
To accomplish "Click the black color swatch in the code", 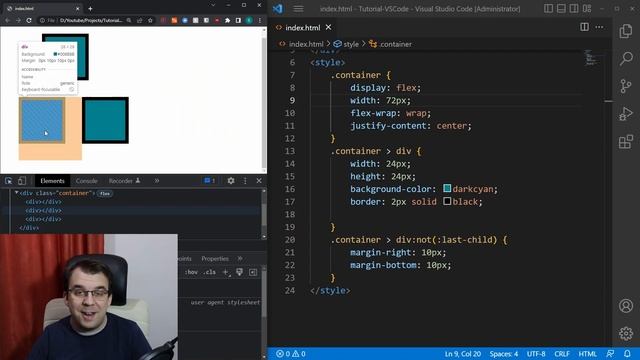I will tap(447, 201).
